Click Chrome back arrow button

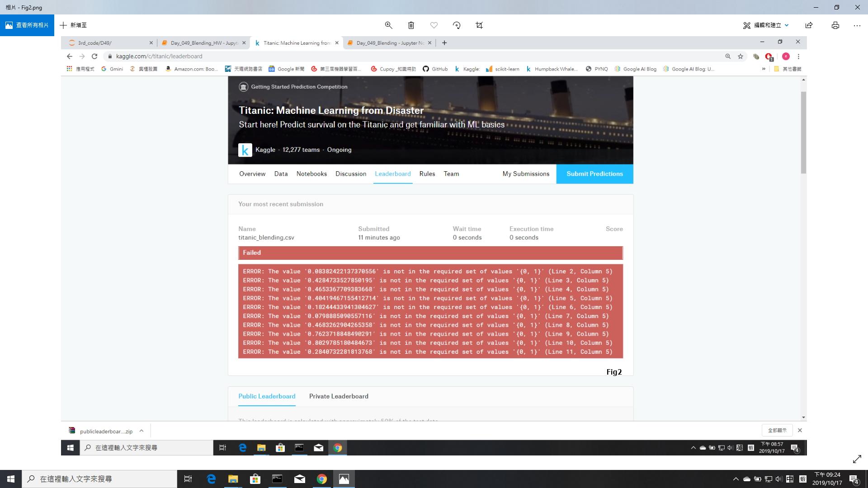click(x=69, y=56)
